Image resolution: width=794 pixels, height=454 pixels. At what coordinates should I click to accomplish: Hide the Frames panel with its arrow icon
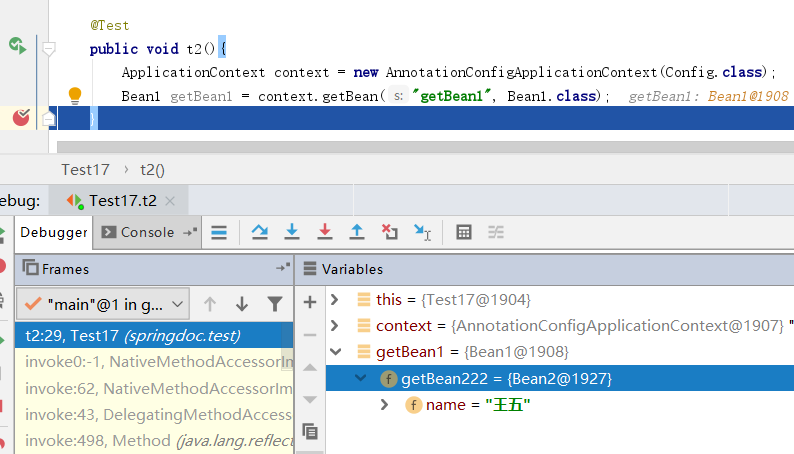point(283,267)
